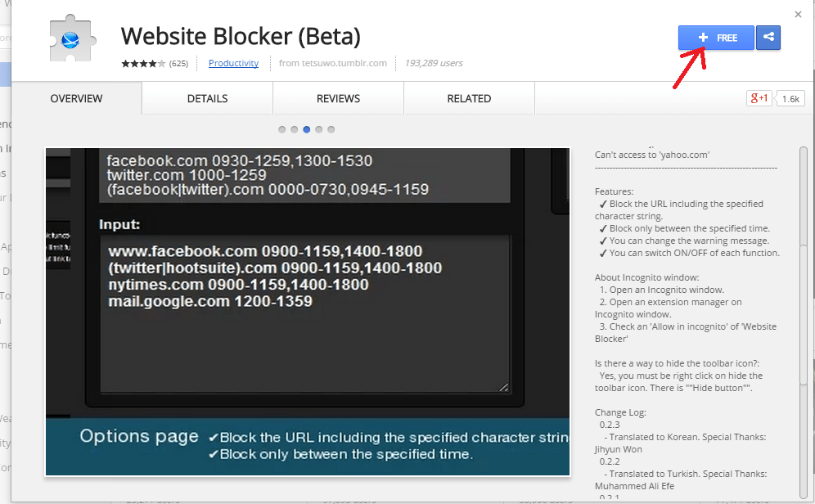Screen dimensions: 815x504
Task: Click 'Is there a way to hide the toolbar icon?:' text
Action: (x=677, y=363)
